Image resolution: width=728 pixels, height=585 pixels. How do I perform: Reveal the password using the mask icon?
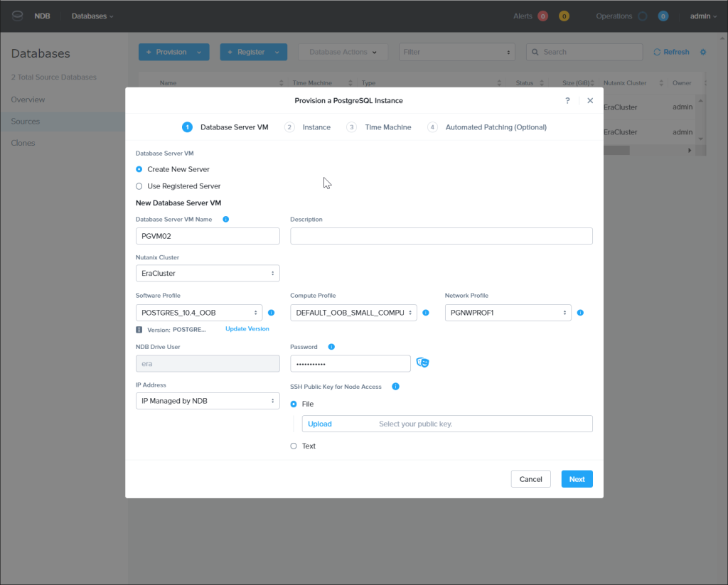click(422, 363)
